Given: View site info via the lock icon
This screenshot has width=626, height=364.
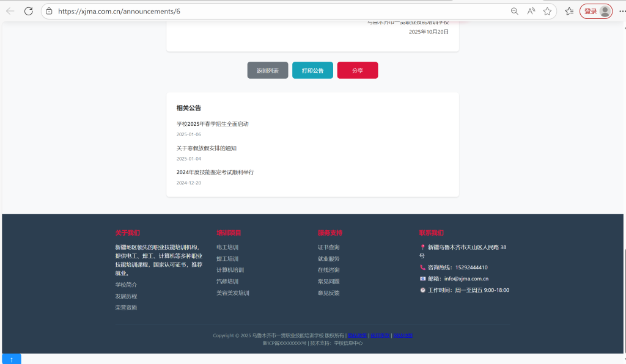Looking at the screenshot, I should click(49, 11).
